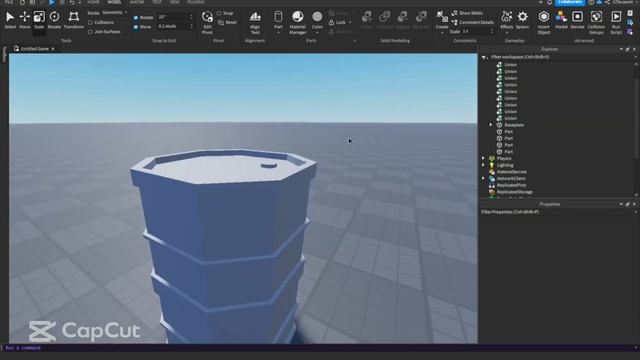Activate the Rotate tool
This screenshot has height=360, width=640.
54,20
